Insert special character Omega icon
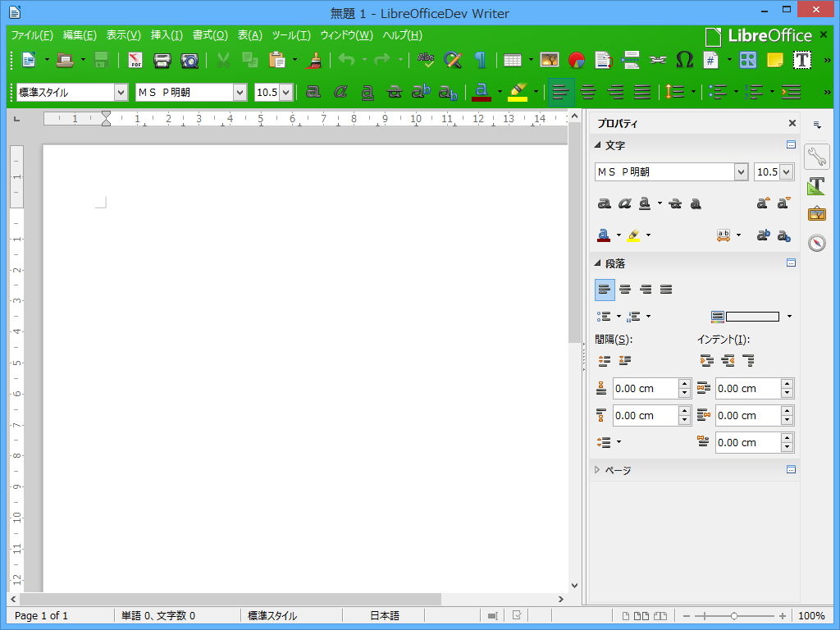 point(685,60)
